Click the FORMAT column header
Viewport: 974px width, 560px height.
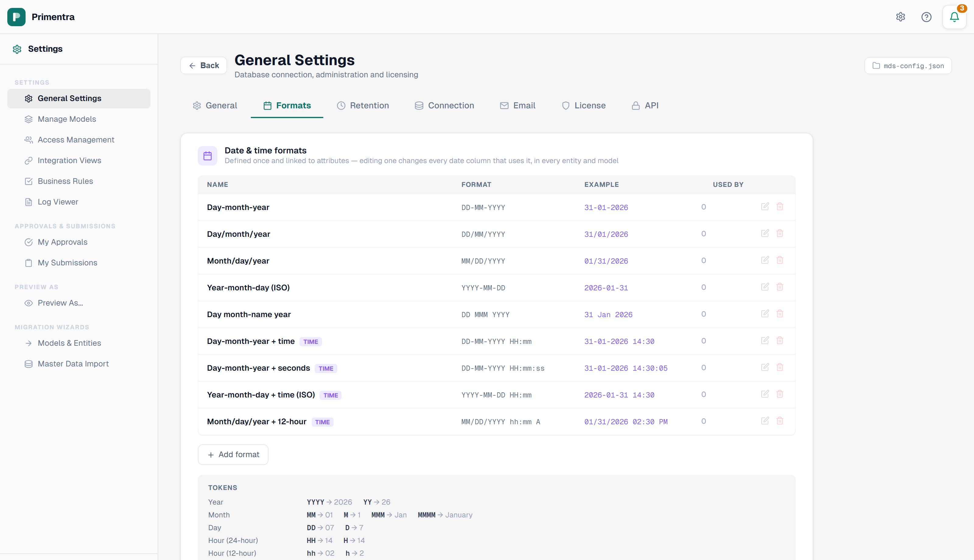tap(476, 185)
